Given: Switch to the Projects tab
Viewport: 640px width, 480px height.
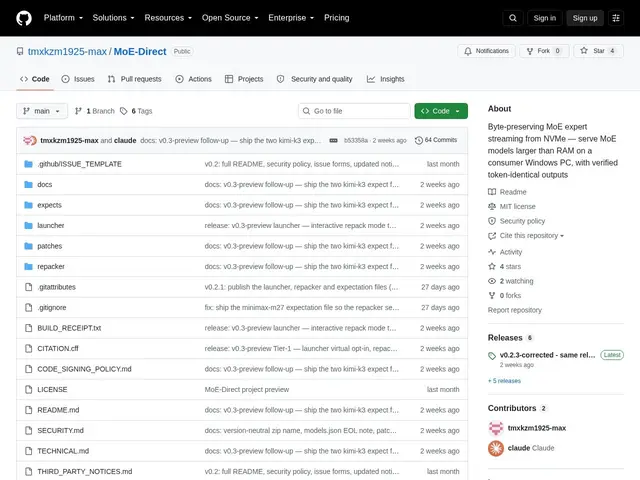Looking at the screenshot, I should tap(244, 79).
